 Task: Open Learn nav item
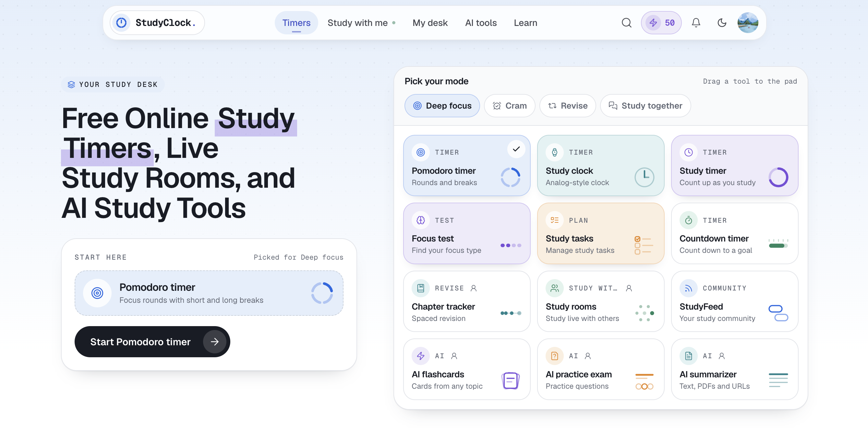[x=525, y=23]
